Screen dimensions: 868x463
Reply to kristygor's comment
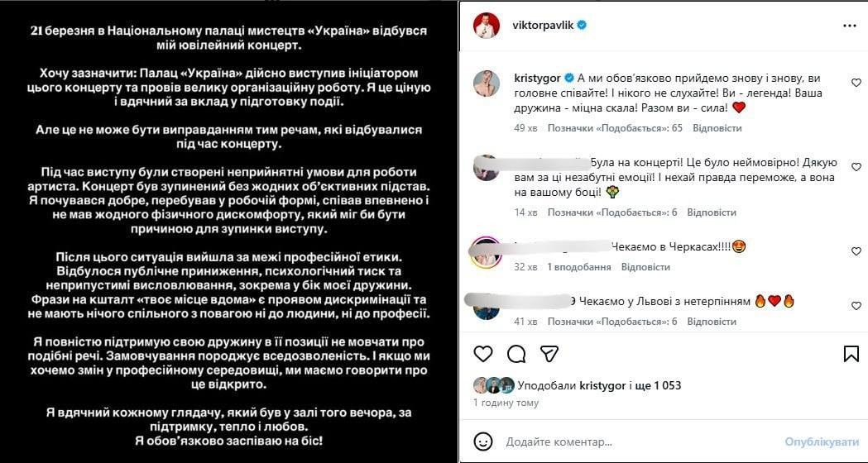click(x=717, y=128)
